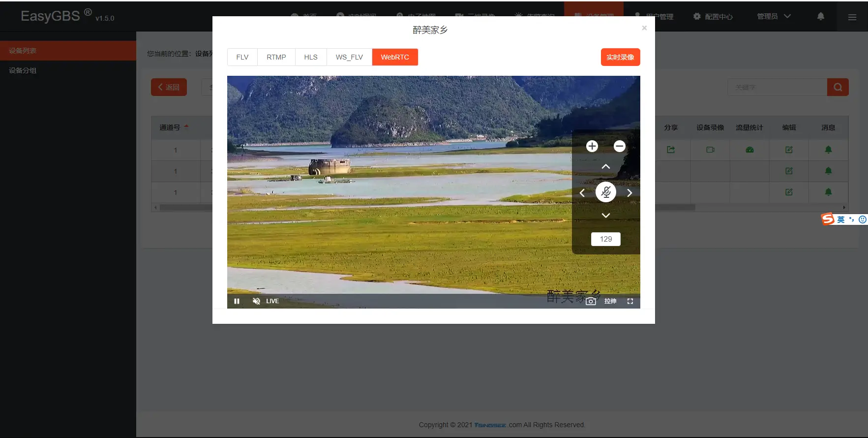Zoom in camera with plus icon
This screenshot has height=438, width=868.
[592, 146]
